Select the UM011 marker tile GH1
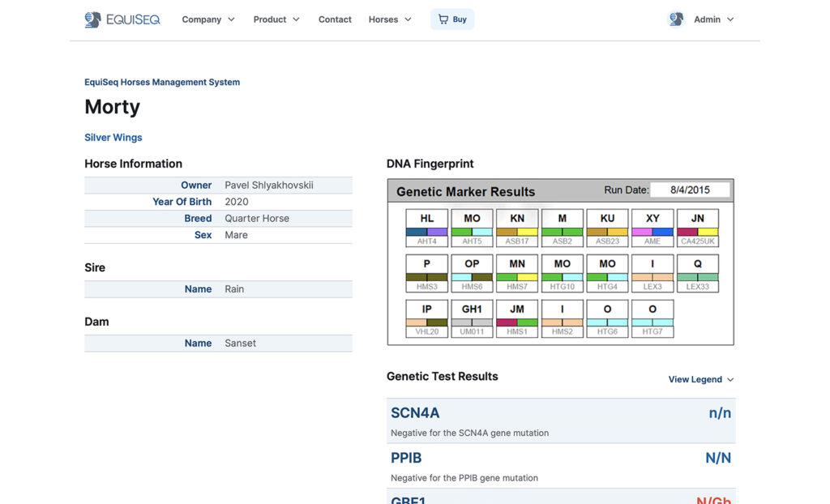The image size is (830, 504). coord(472,318)
